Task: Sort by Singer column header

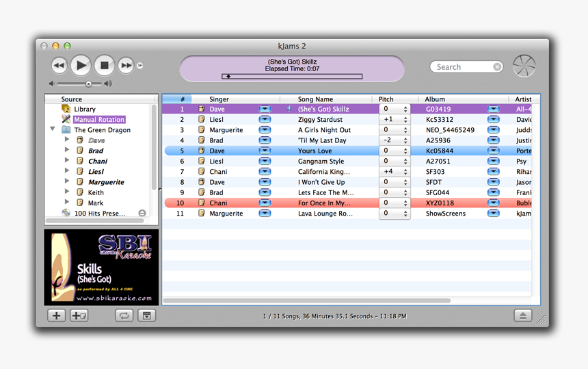Action: [x=236, y=99]
